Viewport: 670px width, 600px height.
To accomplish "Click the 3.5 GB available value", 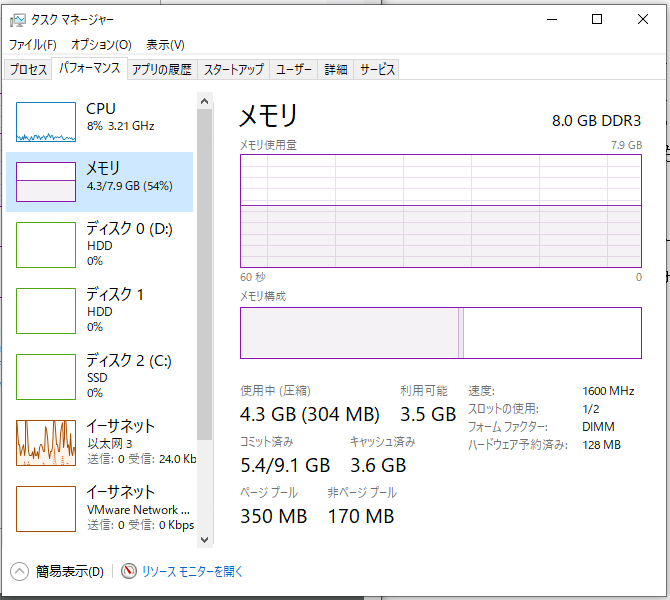I will click(428, 414).
